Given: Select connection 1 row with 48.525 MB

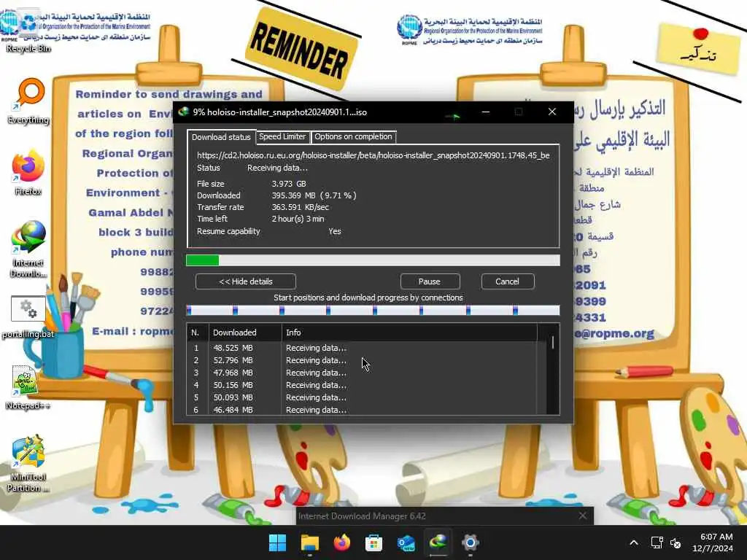Looking at the screenshot, I should (362, 348).
